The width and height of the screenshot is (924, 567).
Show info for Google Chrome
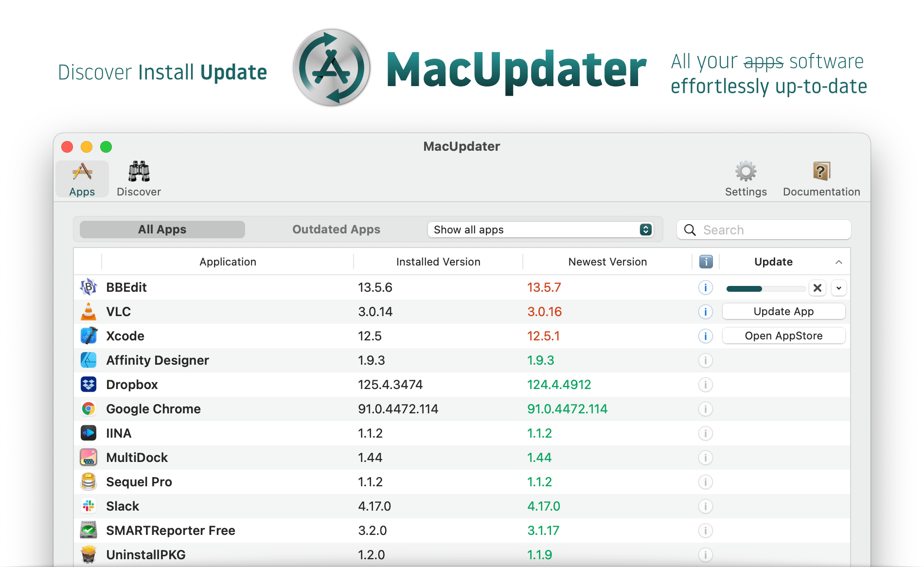[x=706, y=409]
